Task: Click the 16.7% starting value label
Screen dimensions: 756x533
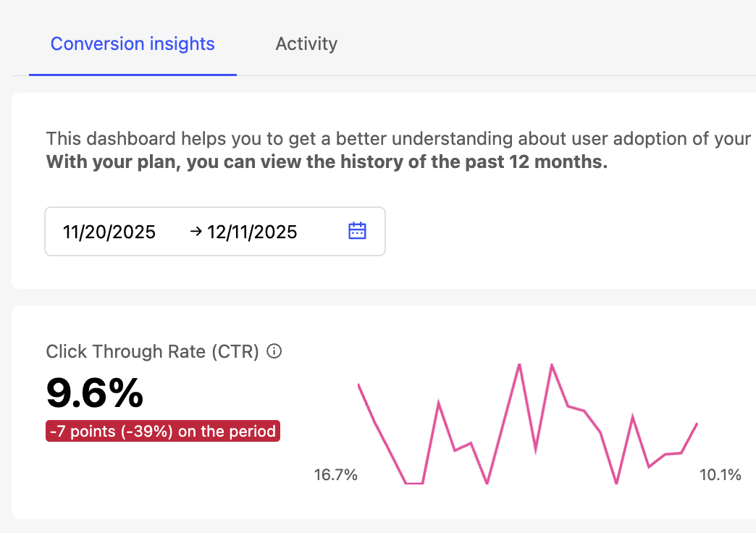Action: click(x=335, y=475)
